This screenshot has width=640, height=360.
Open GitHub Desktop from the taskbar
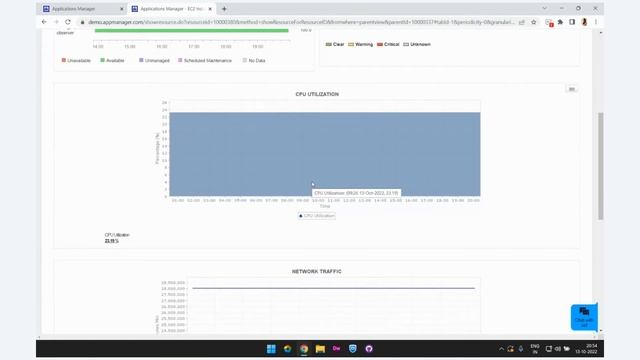tap(369, 349)
